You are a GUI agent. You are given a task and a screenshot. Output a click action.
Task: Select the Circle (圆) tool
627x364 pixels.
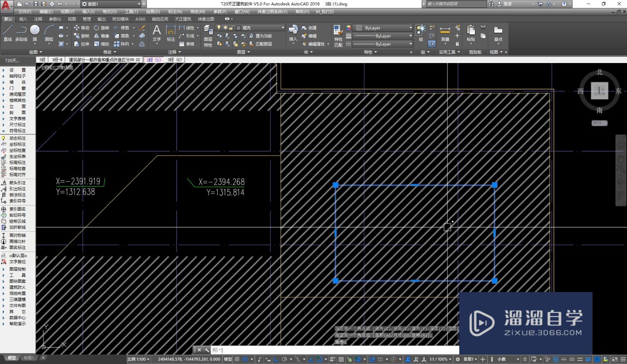coord(35,33)
